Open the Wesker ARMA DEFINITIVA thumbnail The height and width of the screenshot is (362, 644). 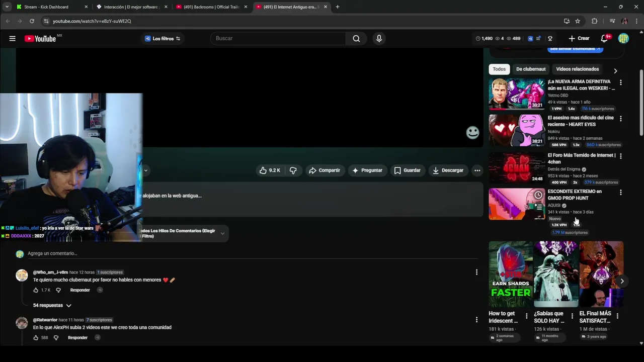[517, 94]
